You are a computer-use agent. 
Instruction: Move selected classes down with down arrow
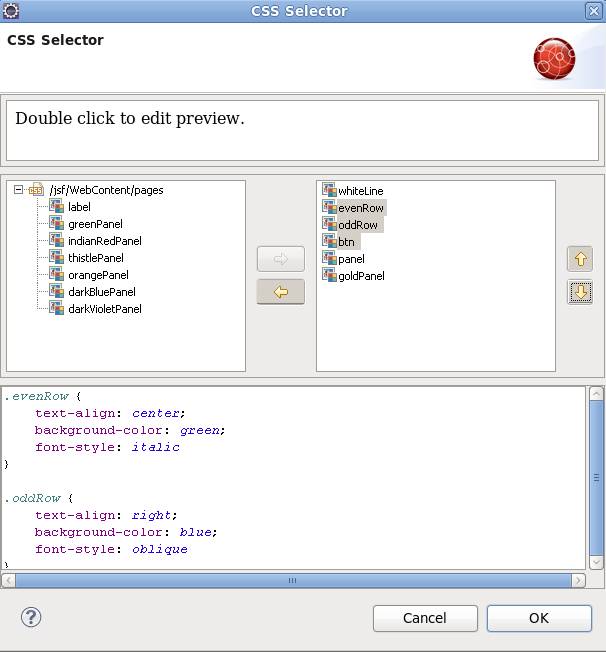click(x=580, y=292)
